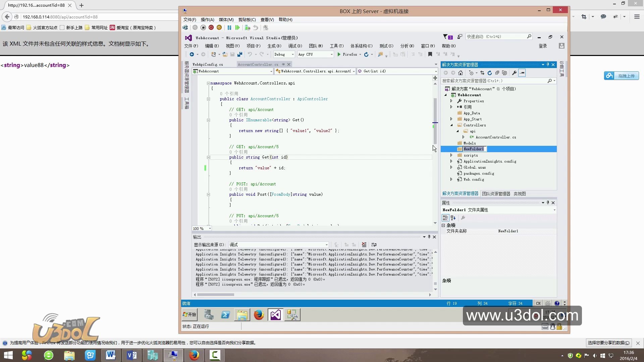
Task: Click the Find in Files toolbar icon
Action: pyautogui.click(x=380, y=54)
